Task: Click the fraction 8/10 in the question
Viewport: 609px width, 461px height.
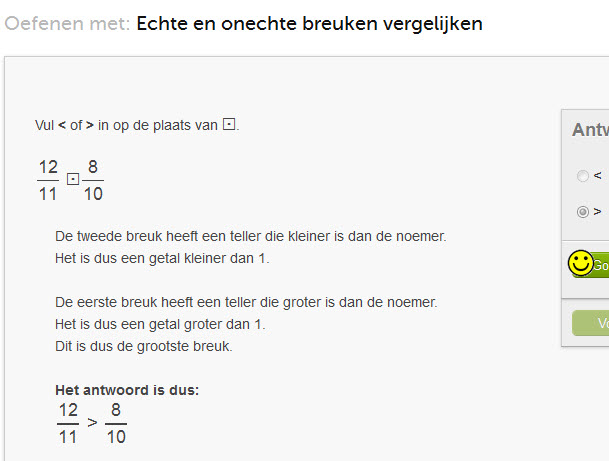Action: pos(93,181)
